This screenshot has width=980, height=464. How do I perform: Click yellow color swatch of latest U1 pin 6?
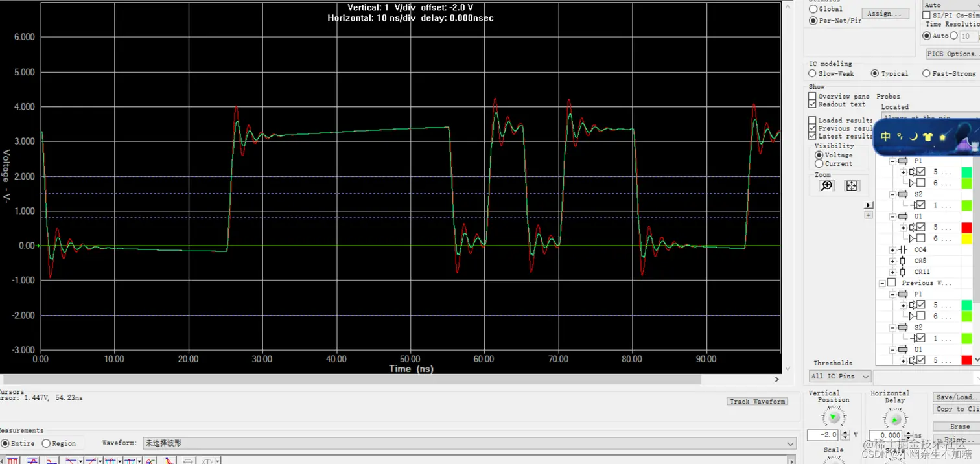click(966, 238)
